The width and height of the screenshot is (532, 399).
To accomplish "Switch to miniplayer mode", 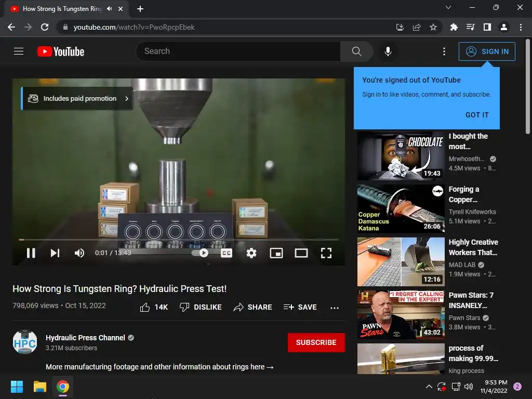I will click(276, 253).
